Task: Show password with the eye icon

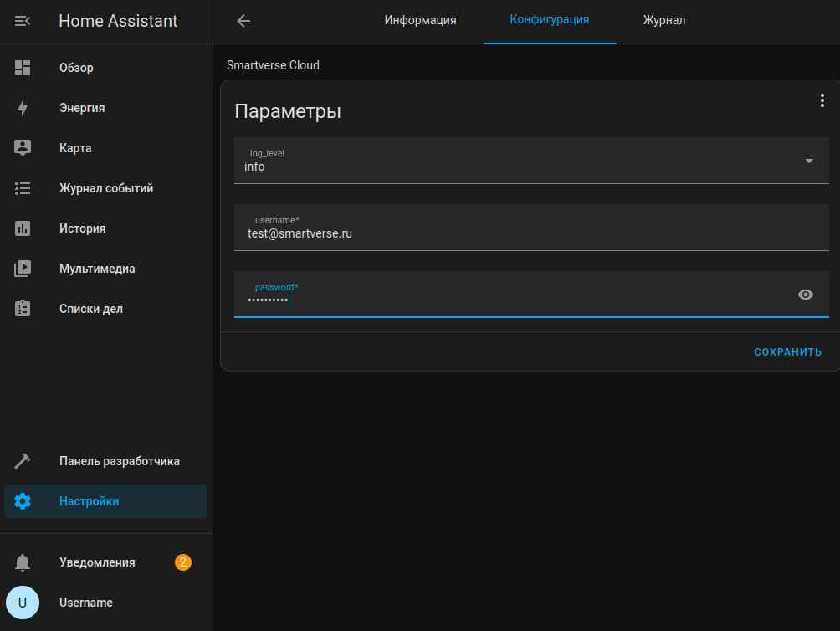Action: 805,295
